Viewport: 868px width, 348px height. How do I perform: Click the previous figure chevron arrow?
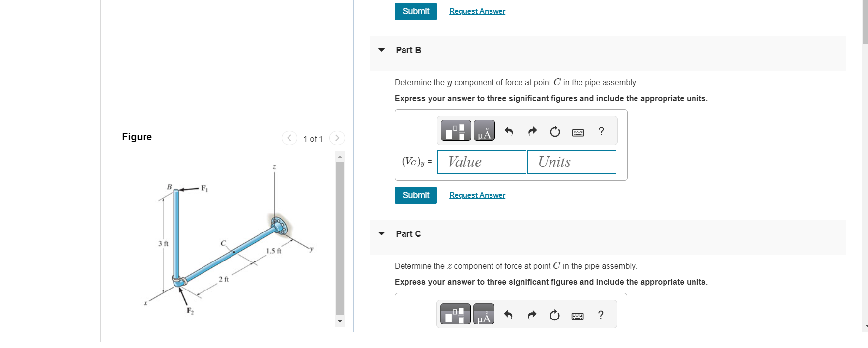click(x=289, y=138)
